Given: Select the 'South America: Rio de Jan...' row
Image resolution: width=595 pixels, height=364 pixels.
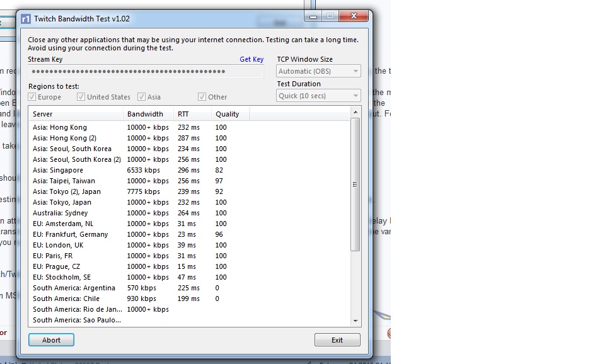Looking at the screenshot, I should tap(190, 309).
